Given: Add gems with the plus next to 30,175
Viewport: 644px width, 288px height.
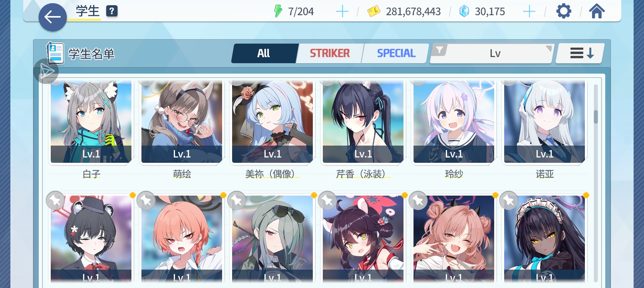Looking at the screenshot, I should (x=529, y=12).
